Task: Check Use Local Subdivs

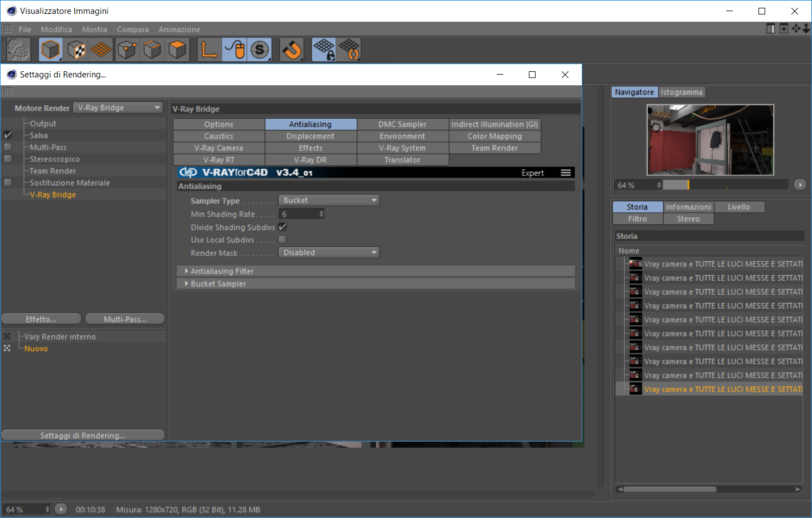Action: [x=283, y=240]
